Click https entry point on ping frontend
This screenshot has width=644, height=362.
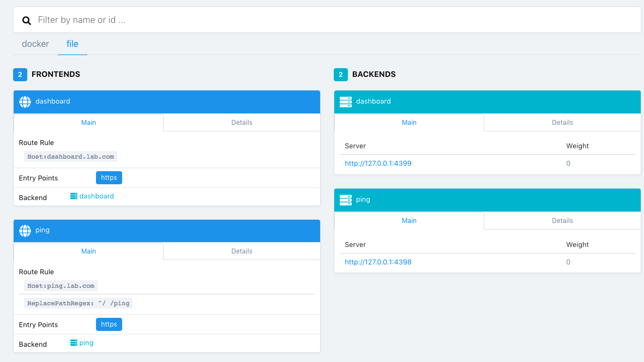[109, 324]
